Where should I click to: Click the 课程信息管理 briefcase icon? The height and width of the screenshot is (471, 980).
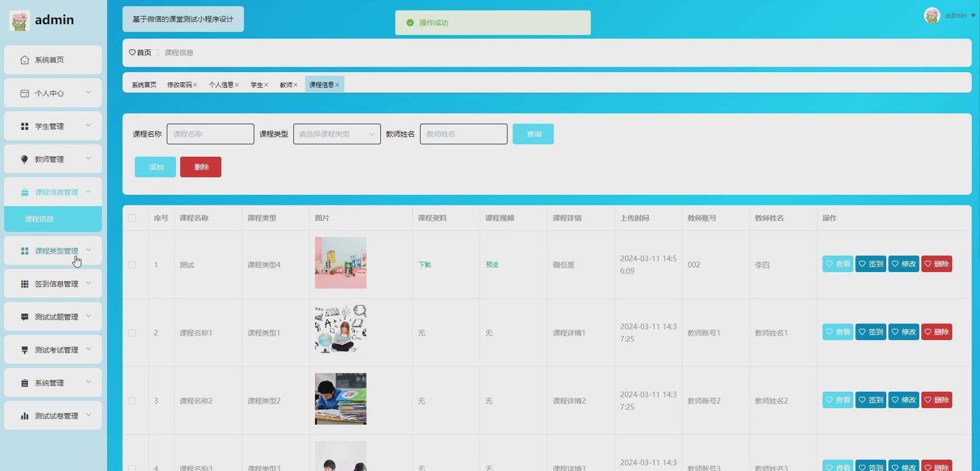(x=25, y=192)
